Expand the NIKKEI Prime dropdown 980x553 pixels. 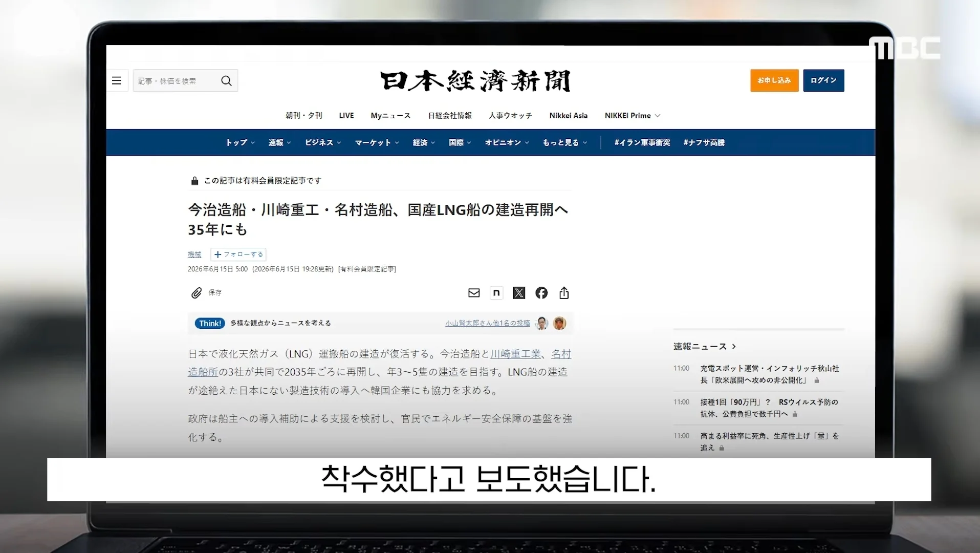[633, 116]
